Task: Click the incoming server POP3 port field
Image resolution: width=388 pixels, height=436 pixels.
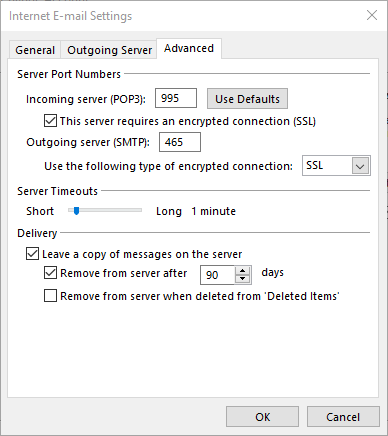Action: (176, 98)
